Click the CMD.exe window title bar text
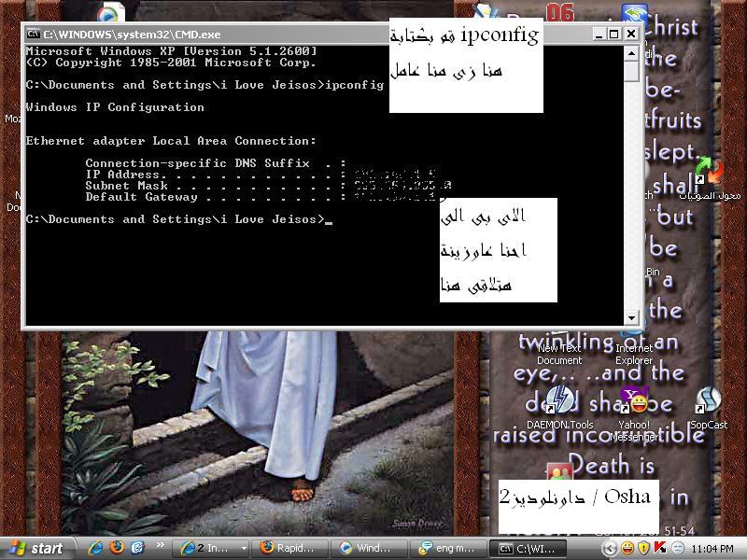Screen dimensions: 747x560 132,35
